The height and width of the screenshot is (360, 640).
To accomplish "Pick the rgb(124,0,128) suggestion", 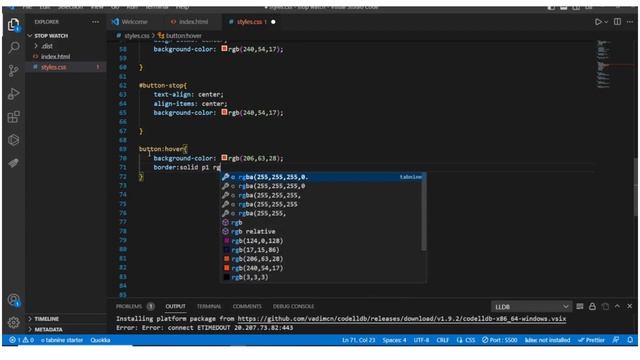I will (x=322, y=241).
